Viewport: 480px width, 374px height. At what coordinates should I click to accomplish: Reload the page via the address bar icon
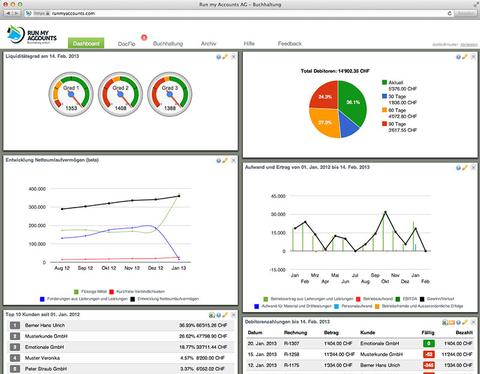coord(449,13)
